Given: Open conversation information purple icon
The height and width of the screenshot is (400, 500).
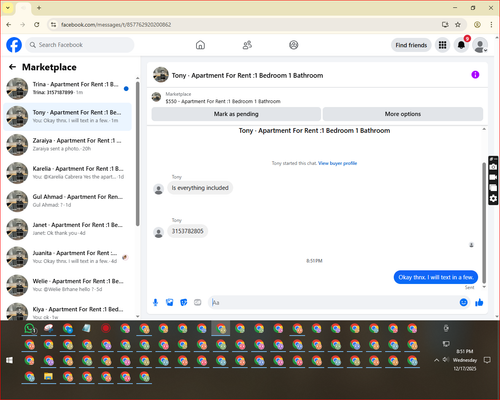Looking at the screenshot, I should coord(475,75).
